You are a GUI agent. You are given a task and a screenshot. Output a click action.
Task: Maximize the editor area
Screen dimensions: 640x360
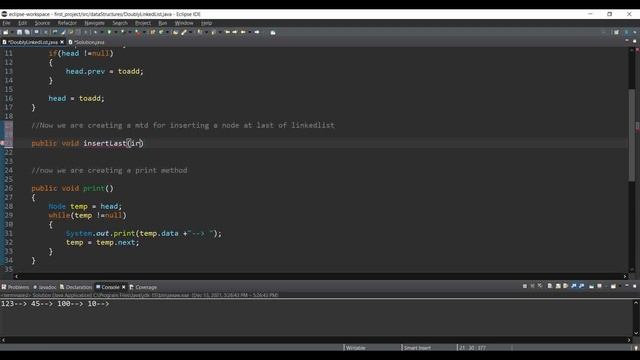click(634, 41)
